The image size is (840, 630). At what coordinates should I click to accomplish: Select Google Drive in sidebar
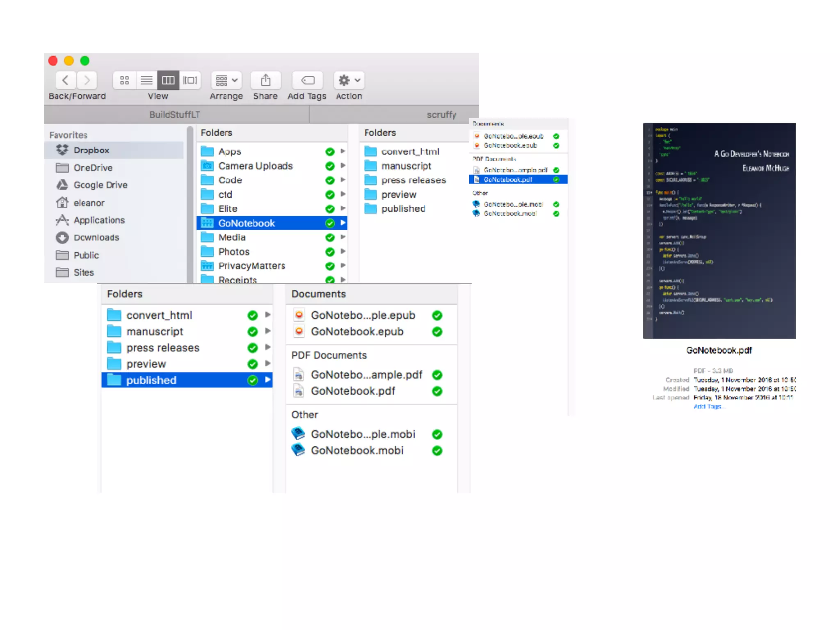click(x=100, y=185)
